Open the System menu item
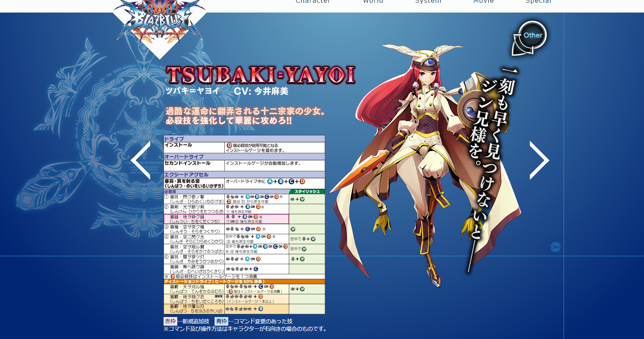 click(x=428, y=2)
